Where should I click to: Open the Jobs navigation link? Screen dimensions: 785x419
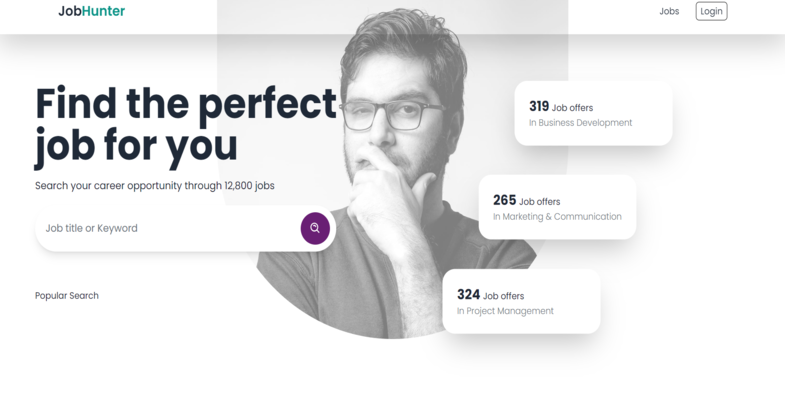point(669,11)
